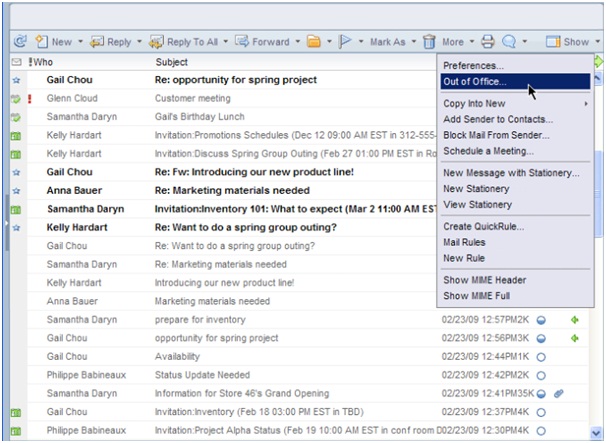
Task: Open the dropdown arrow next to New
Action: click(80, 41)
